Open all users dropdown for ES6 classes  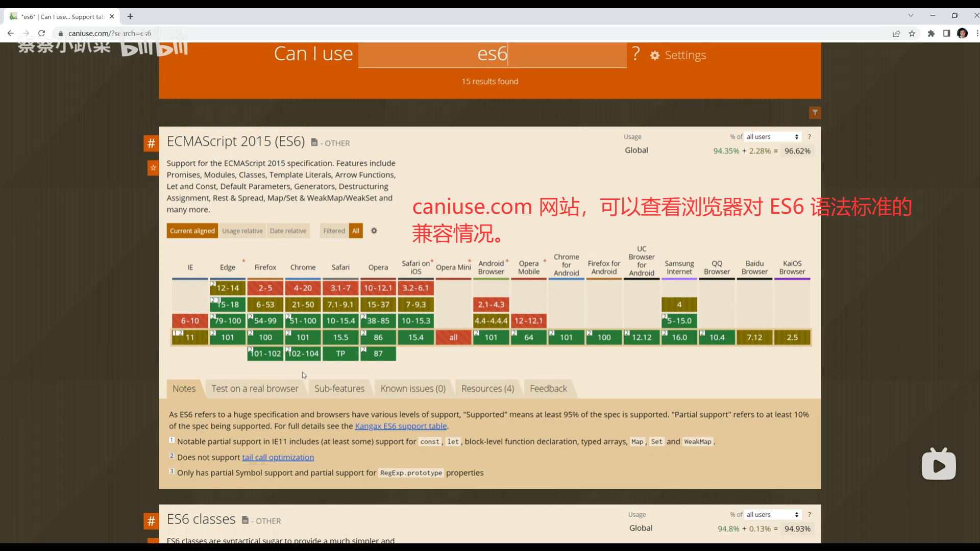coord(772,514)
